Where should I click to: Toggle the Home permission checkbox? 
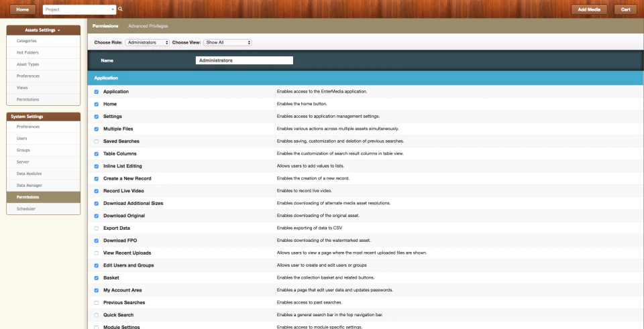97,105
